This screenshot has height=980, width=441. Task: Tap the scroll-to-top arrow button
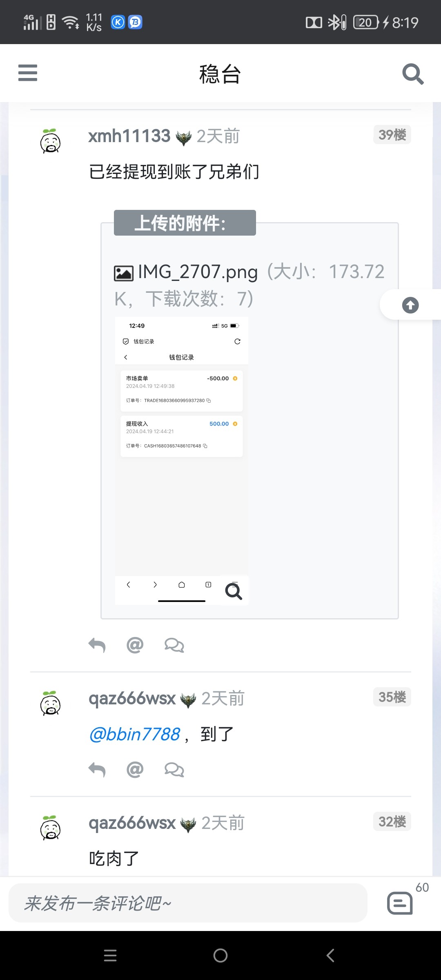[x=410, y=305]
